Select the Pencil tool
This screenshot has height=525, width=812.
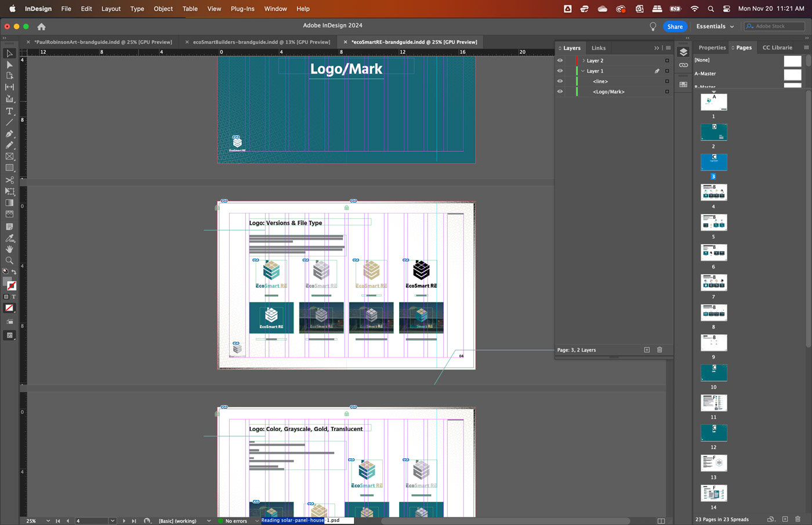(x=9, y=145)
